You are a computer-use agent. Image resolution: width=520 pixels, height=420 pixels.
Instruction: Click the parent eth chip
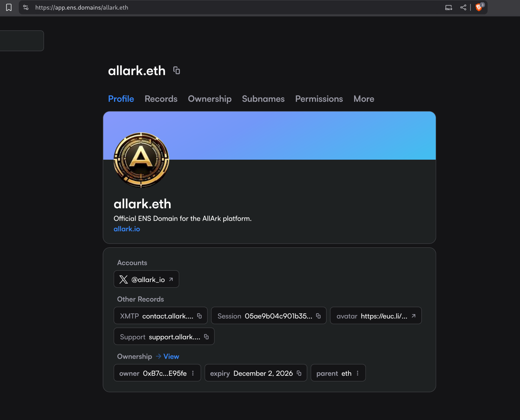tap(338, 373)
